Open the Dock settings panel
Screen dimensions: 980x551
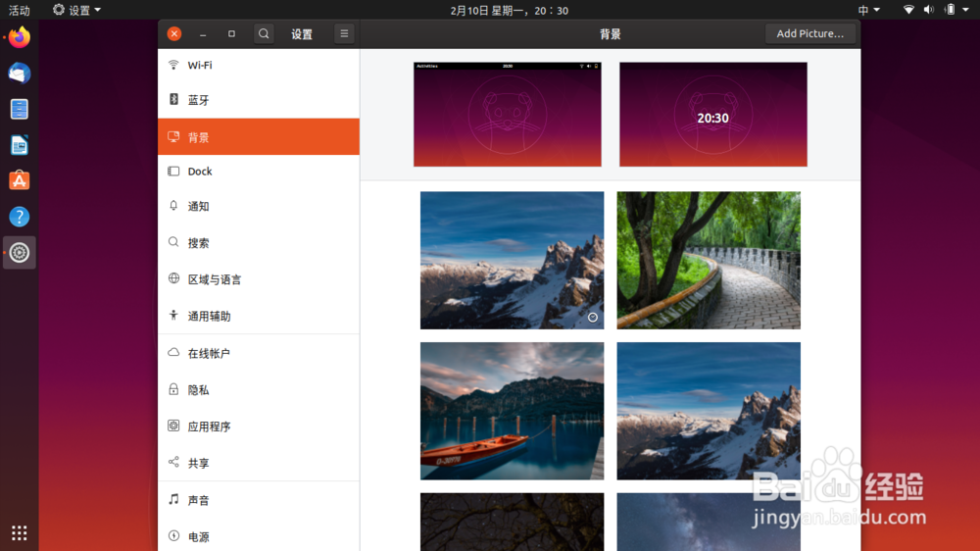tap(259, 172)
